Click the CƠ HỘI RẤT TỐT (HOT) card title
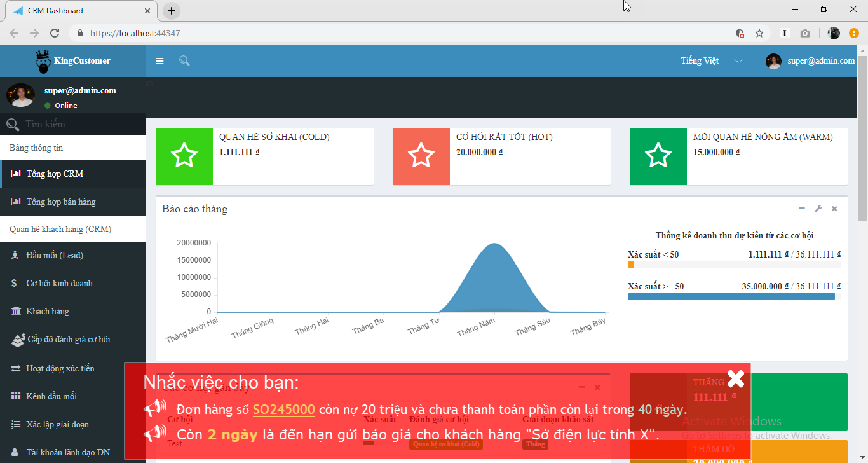This screenshot has height=463, width=868. (505, 137)
